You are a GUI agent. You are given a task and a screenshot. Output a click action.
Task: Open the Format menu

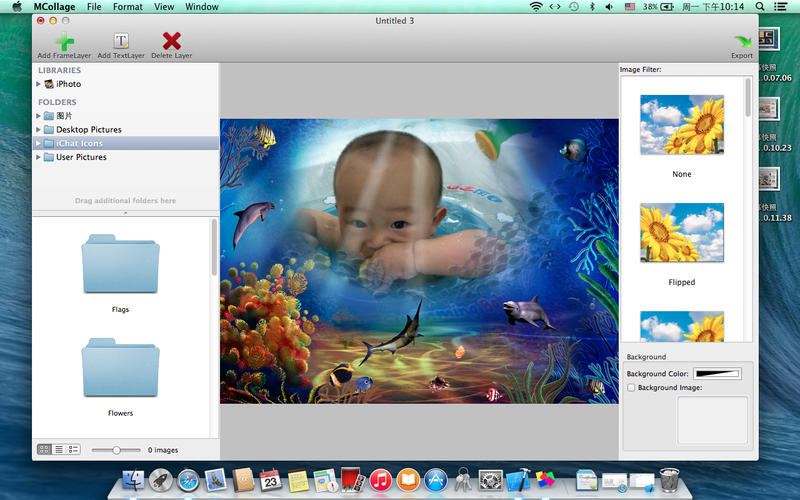click(127, 7)
